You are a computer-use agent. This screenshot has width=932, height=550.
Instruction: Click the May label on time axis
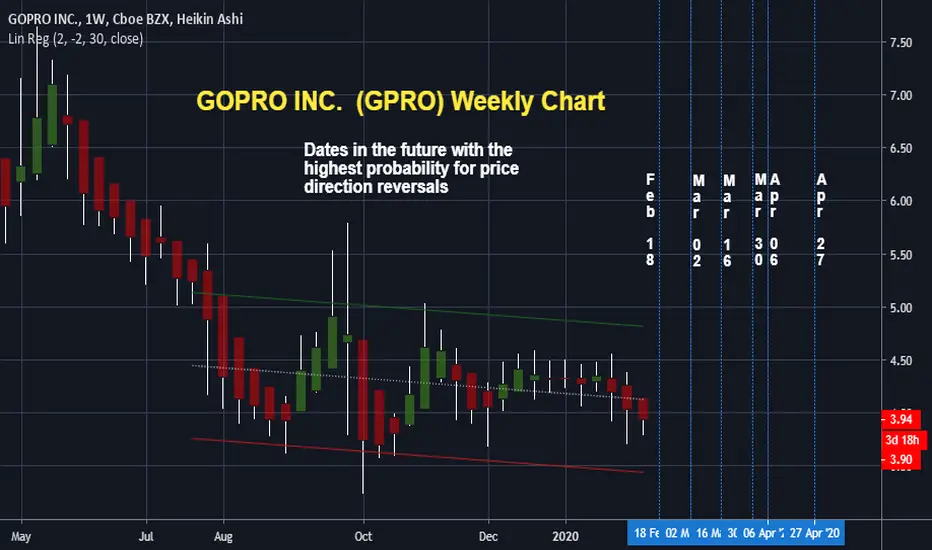[21, 536]
